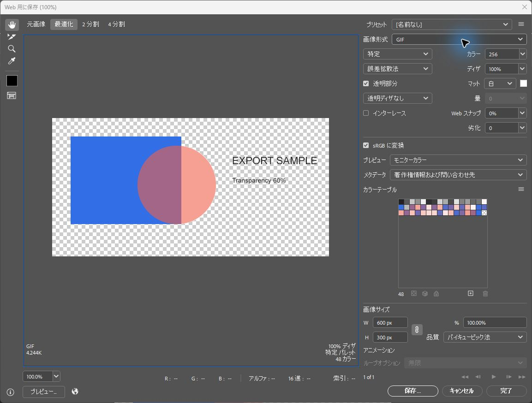Screen dimensions: 532x403
Task: Open the preset options menu icon
Action: (521, 24)
